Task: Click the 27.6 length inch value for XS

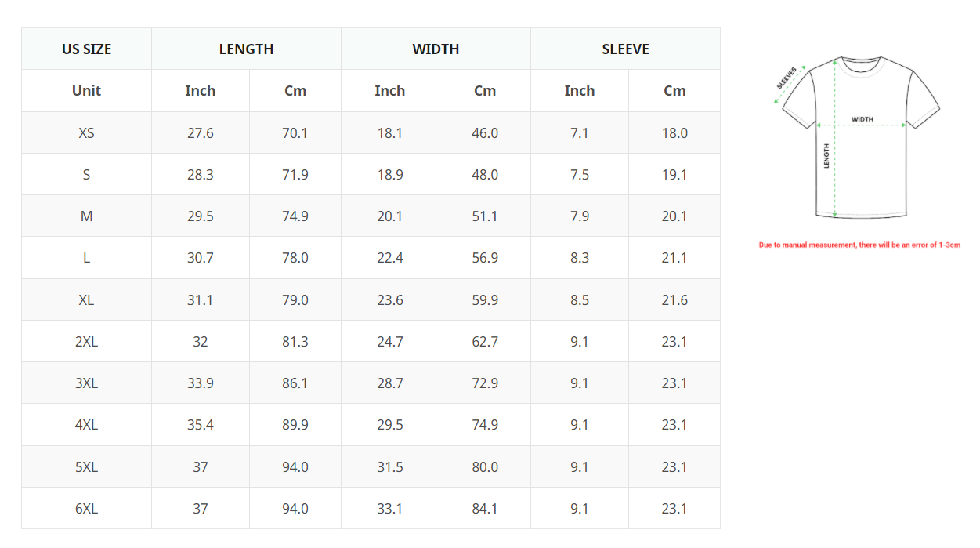Action: pyautogui.click(x=200, y=132)
